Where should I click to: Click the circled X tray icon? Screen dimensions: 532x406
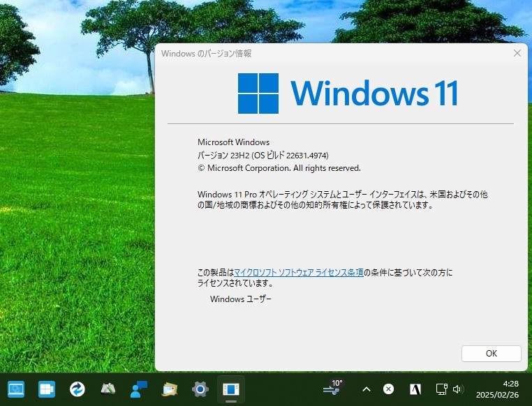click(388, 389)
